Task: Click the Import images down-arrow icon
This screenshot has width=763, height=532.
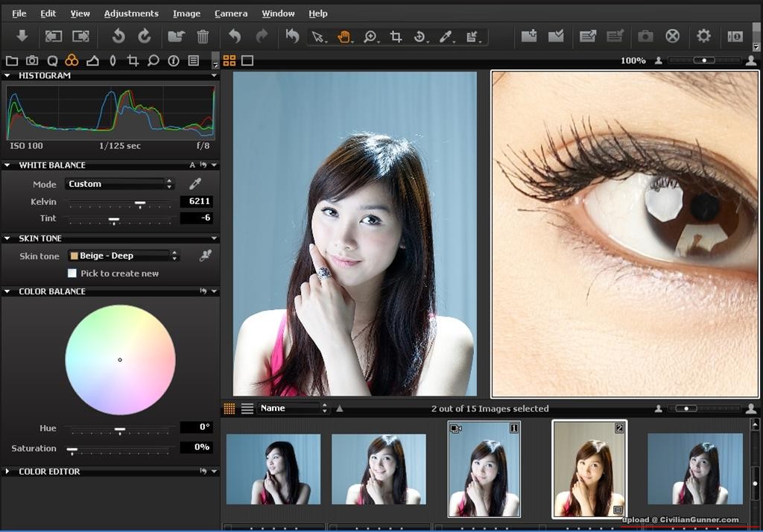Action: click(x=22, y=36)
